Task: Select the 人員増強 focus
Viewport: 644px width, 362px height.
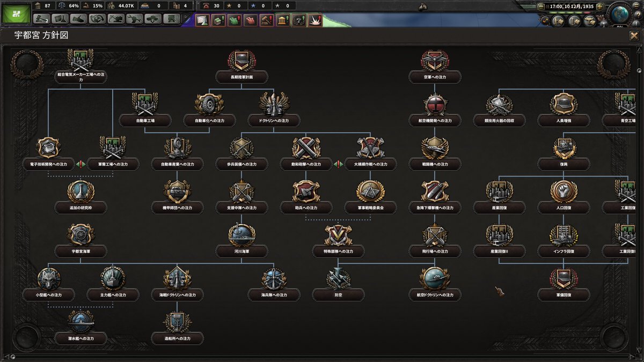Action: pyautogui.click(x=563, y=109)
